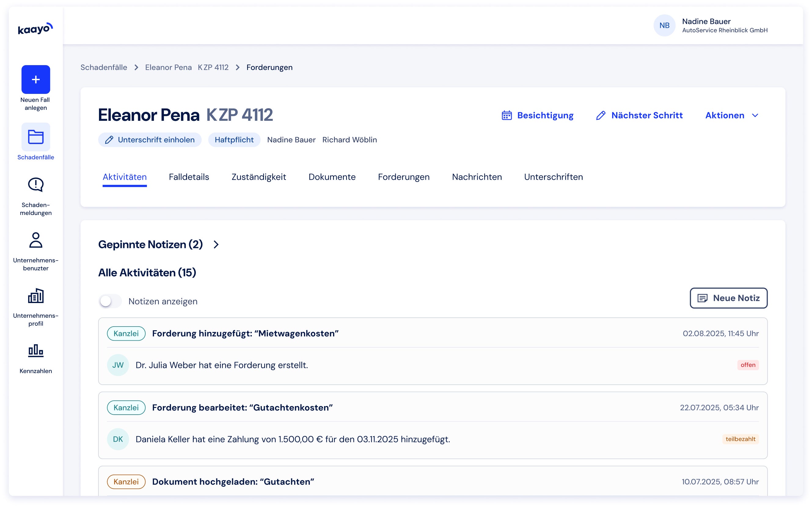Switch to the Aktivitäten tab
Image resolution: width=812 pixels, height=507 pixels.
(125, 177)
